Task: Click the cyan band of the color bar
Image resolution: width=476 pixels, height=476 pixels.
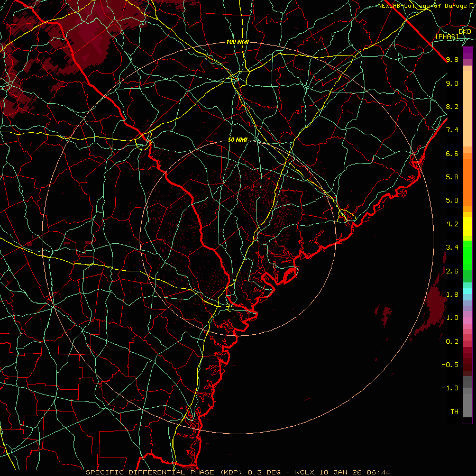Action: point(467,291)
